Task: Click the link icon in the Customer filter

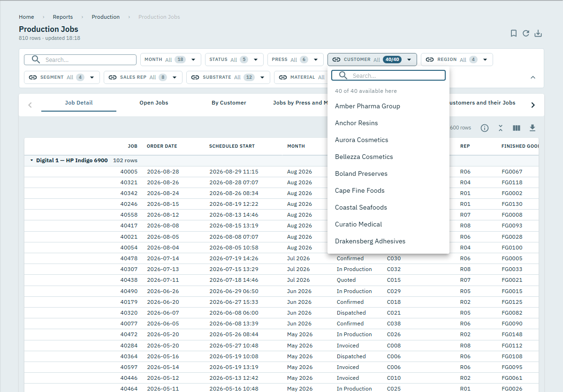Action: click(336, 60)
